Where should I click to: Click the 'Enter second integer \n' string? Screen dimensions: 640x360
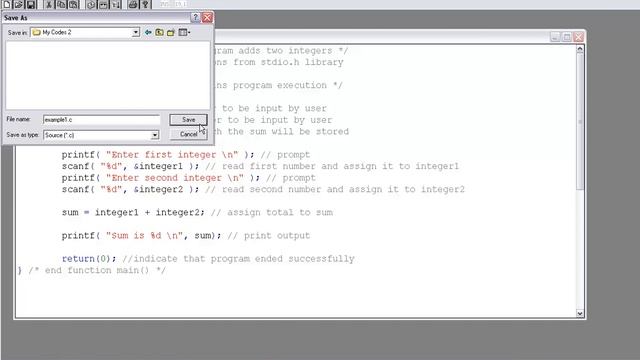[175, 178]
